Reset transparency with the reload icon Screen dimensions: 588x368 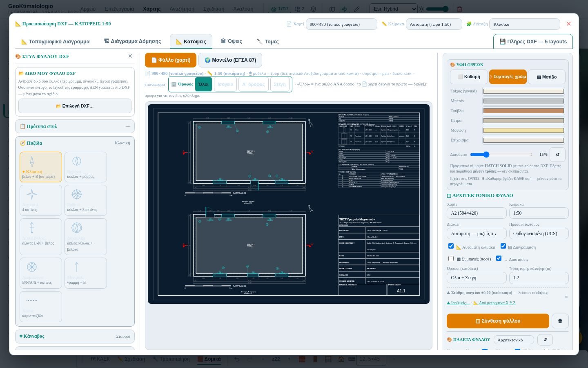[x=557, y=155]
